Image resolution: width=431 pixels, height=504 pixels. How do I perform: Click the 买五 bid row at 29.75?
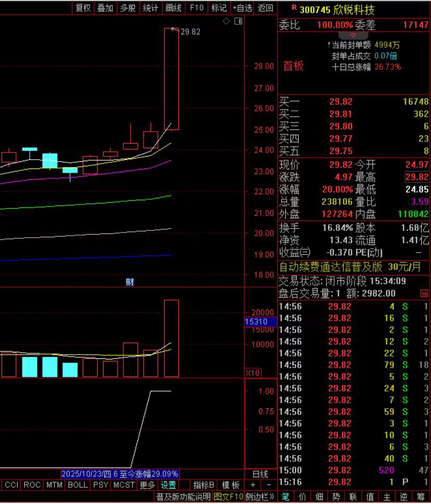pyautogui.click(x=353, y=151)
